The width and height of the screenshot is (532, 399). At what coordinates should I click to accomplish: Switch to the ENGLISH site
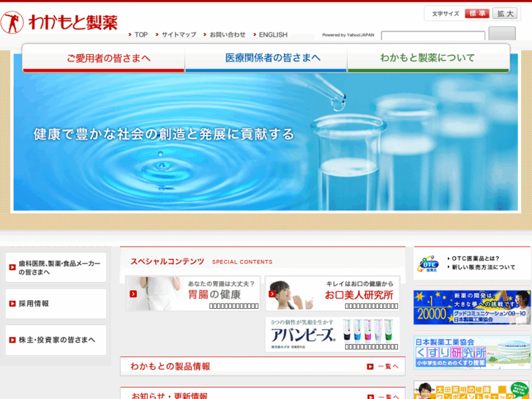(273, 34)
